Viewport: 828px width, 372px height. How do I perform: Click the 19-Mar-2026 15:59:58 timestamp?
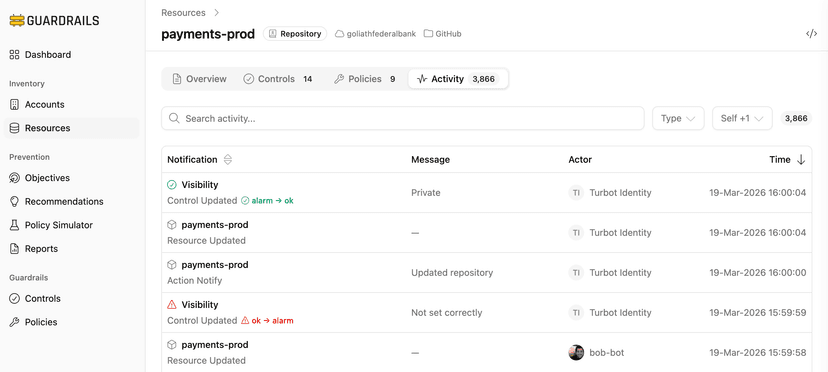pyautogui.click(x=758, y=352)
